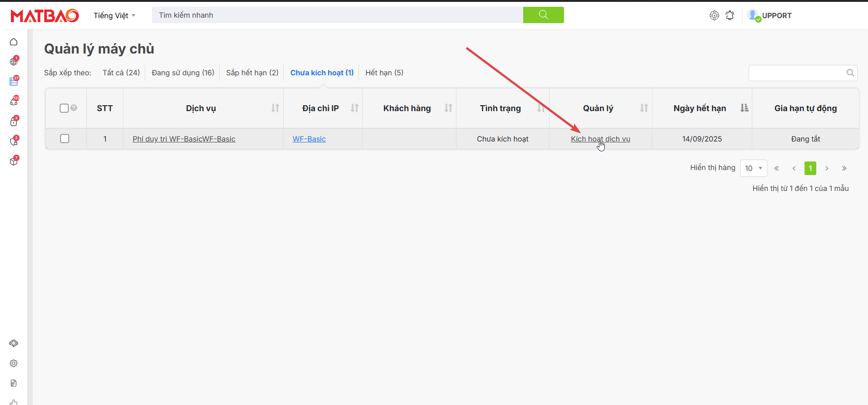
Task: Click the server icon with badge 27
Action: (x=14, y=82)
